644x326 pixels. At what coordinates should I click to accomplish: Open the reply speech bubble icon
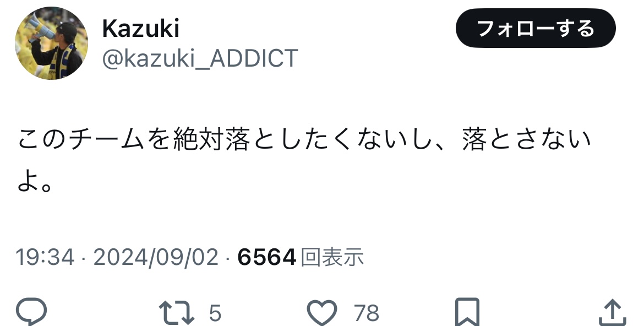pyautogui.click(x=31, y=312)
